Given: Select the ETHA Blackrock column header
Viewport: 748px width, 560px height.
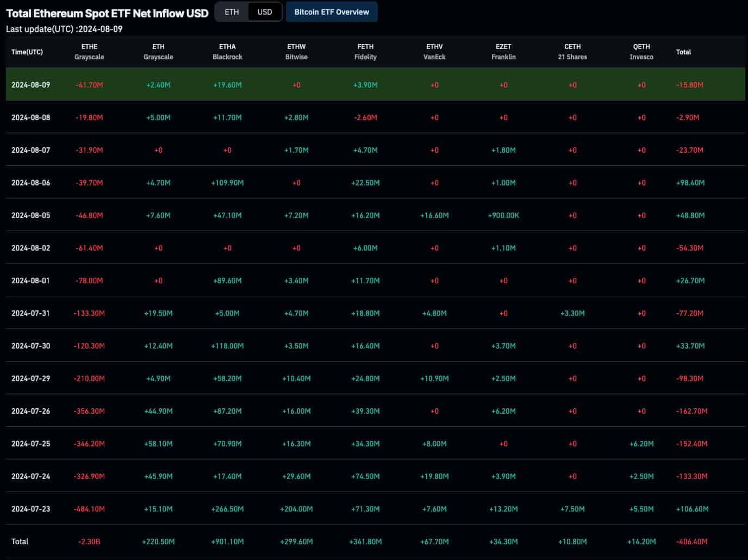Looking at the screenshot, I should [x=227, y=51].
